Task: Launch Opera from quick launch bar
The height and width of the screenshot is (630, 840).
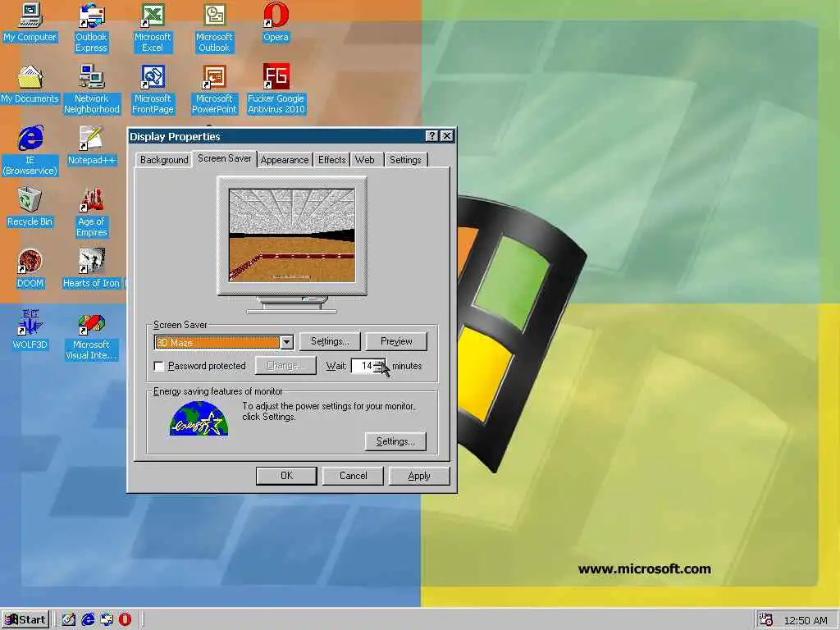Action: click(x=125, y=620)
